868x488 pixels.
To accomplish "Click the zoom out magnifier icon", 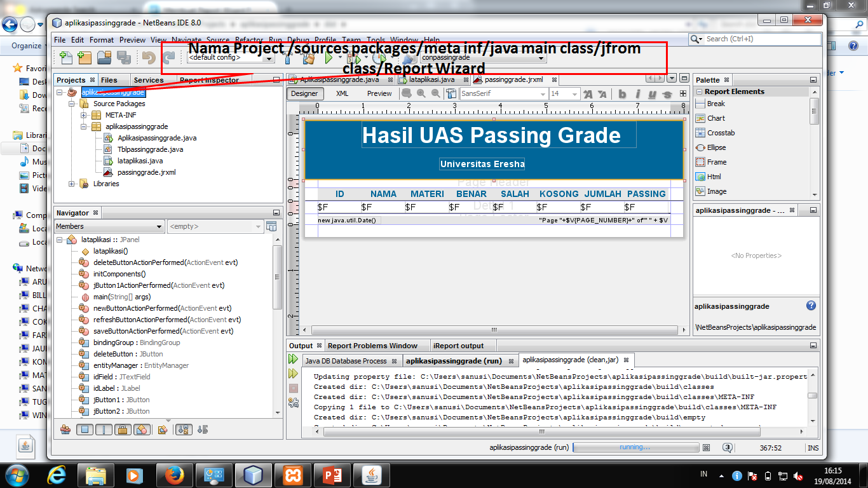I will pyautogui.click(x=435, y=93).
